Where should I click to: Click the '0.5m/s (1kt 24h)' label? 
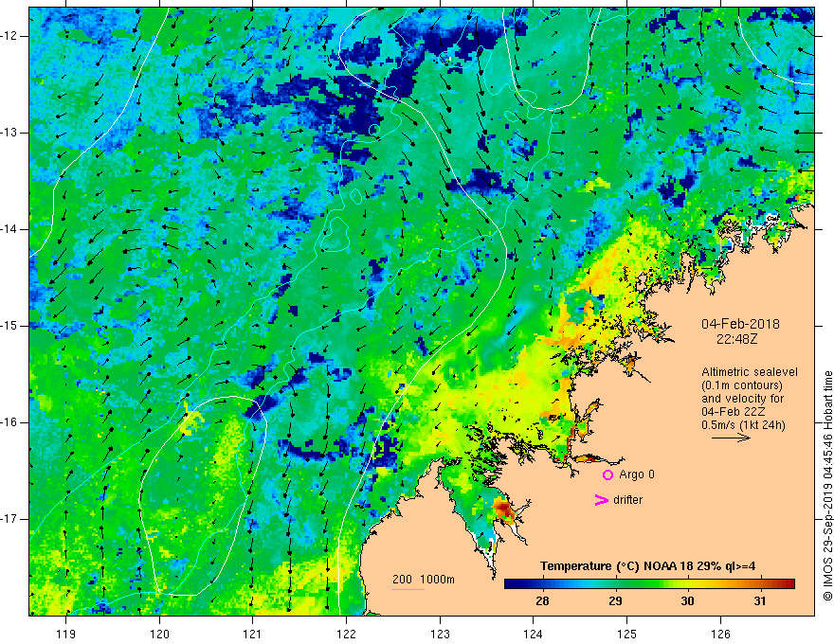pyautogui.click(x=743, y=425)
